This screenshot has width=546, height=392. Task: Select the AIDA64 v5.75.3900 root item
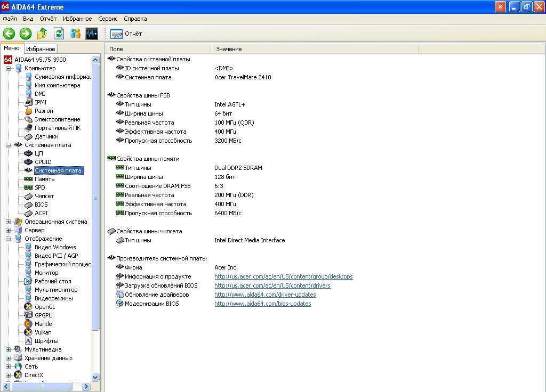[40, 60]
